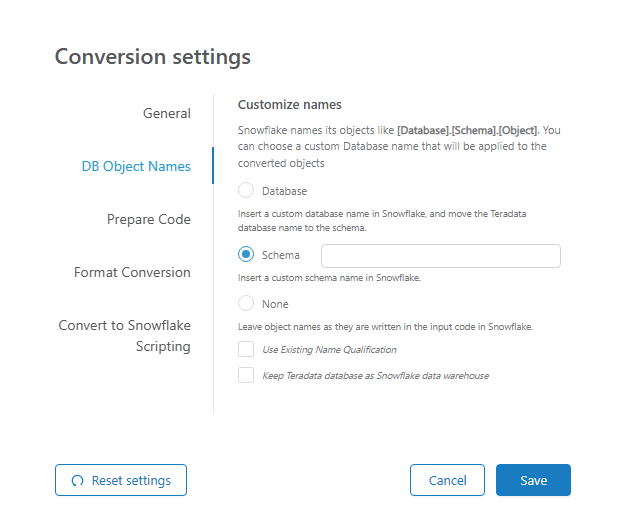Click the 'Schema' option label text
Screen dimensions: 628x510
point(280,255)
